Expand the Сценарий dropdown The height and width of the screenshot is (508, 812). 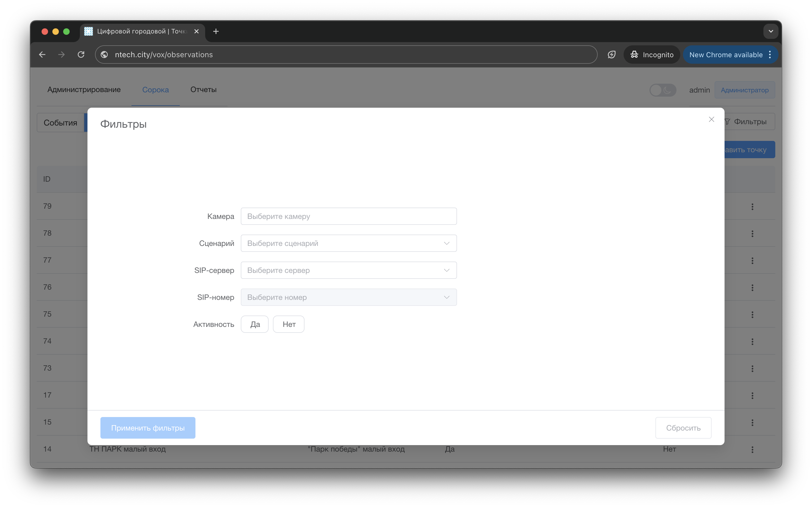[349, 243]
